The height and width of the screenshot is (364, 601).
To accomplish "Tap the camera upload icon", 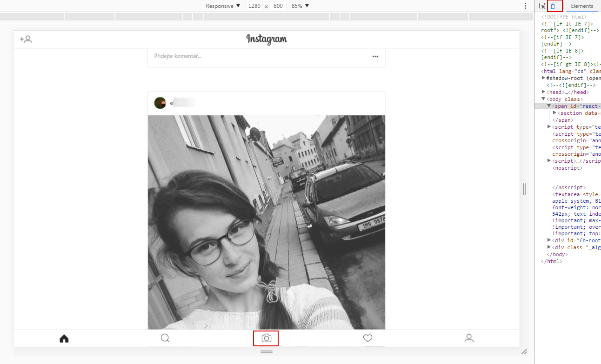I will click(266, 338).
